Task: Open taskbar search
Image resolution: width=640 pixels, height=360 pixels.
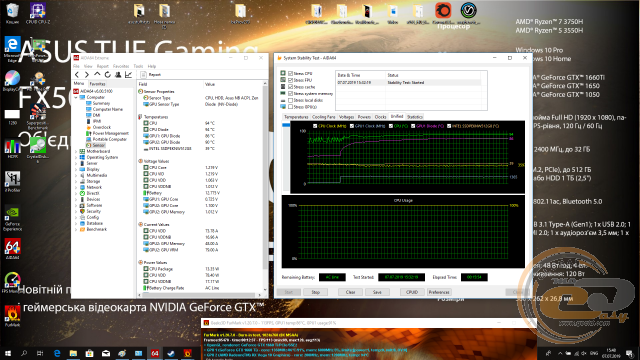Action: click(x=24, y=353)
